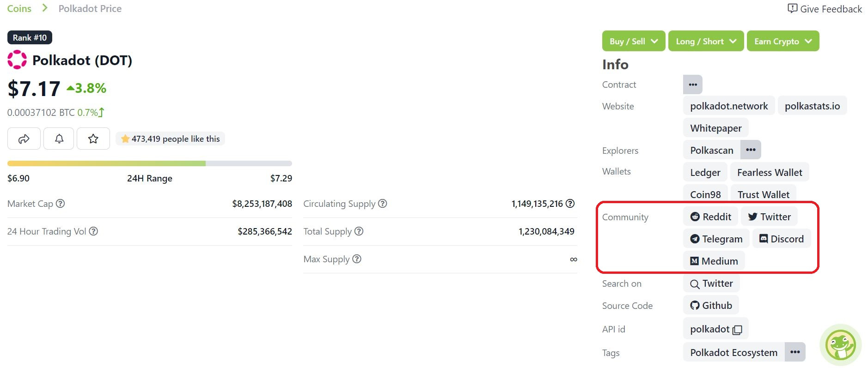
Task: Open the Ledger wallet link
Action: tap(705, 172)
